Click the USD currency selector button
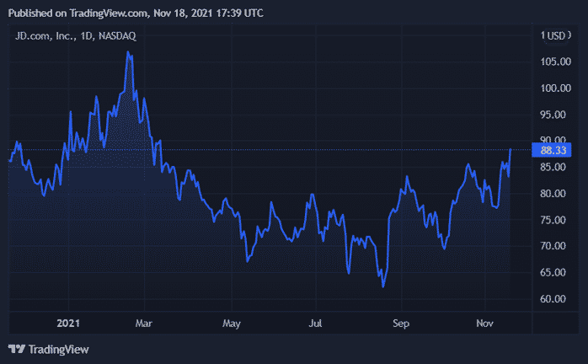The width and height of the screenshot is (588, 364). click(556, 36)
